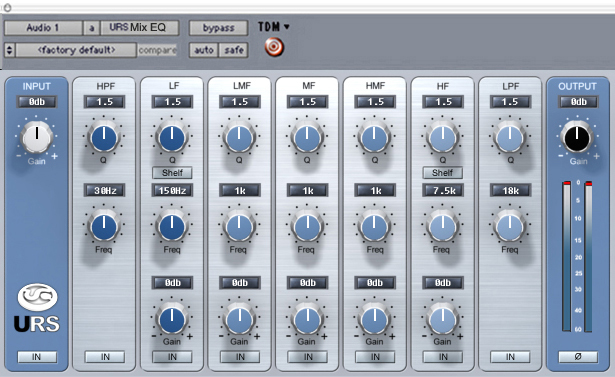Open the insert position 'a' selector
Image resolution: width=615 pixels, height=377 pixels.
[x=91, y=28]
